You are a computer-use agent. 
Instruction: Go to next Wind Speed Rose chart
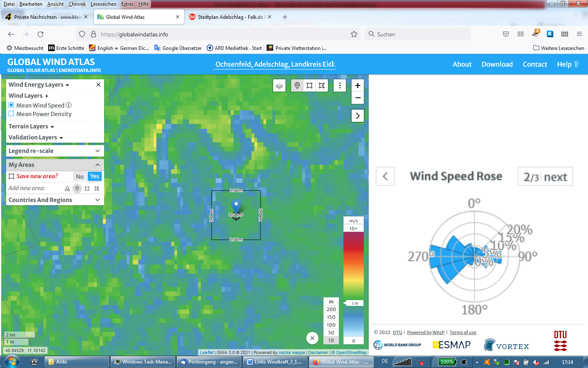545,177
